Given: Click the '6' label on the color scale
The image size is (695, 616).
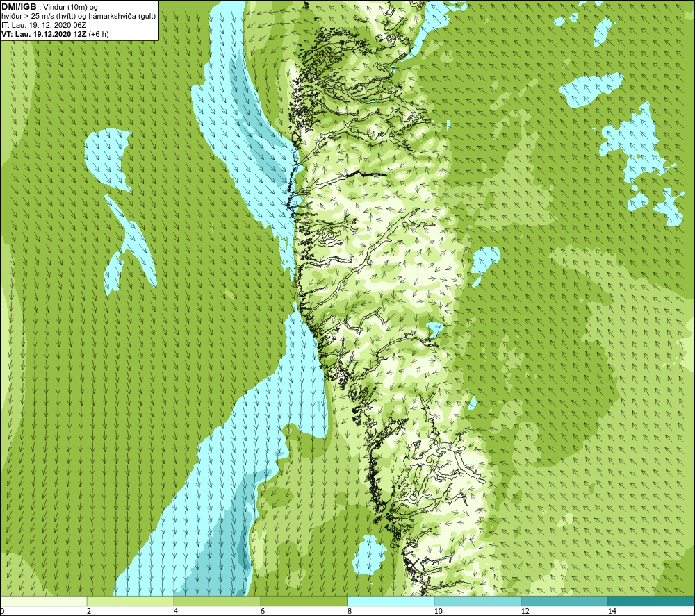Looking at the screenshot, I should click(263, 611).
